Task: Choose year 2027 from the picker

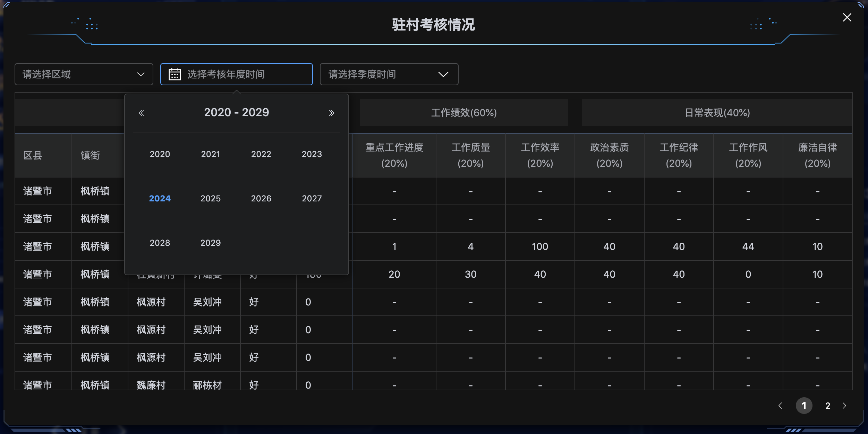Action: coord(312,198)
